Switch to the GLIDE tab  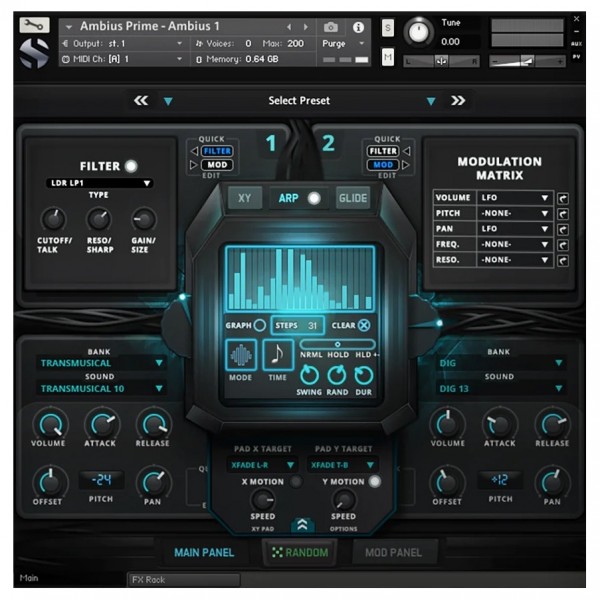[353, 198]
